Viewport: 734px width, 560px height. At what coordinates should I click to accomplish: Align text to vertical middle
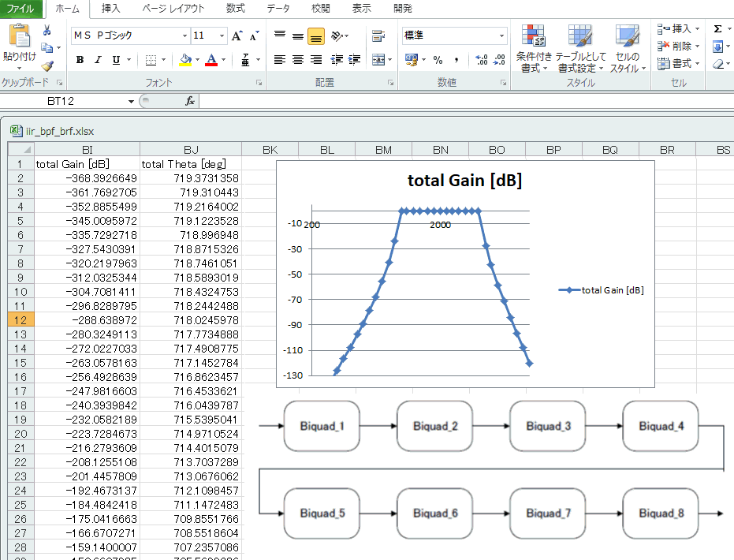[298, 35]
